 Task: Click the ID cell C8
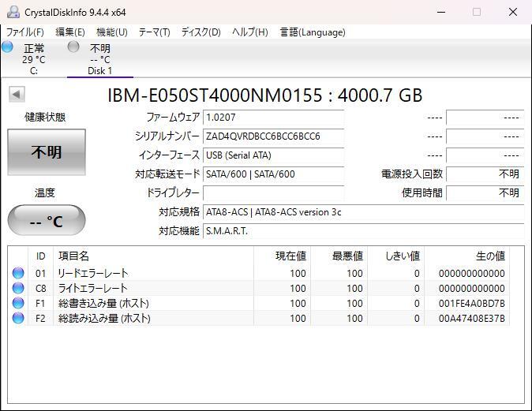40,288
